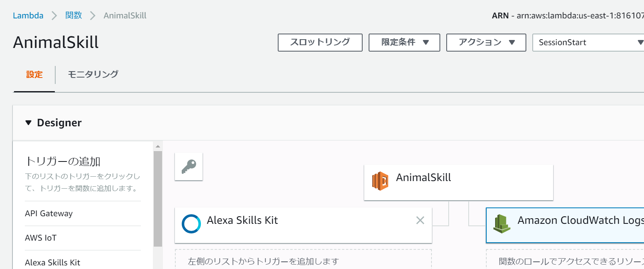
Task: Open the アクション dropdown menu
Action: tap(486, 42)
